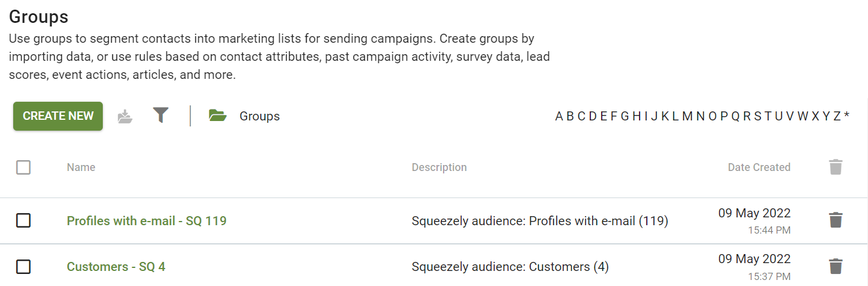Viewport: 868px width, 286px height.
Task: Open the Customers - SQ 4 group link
Action: [116, 267]
